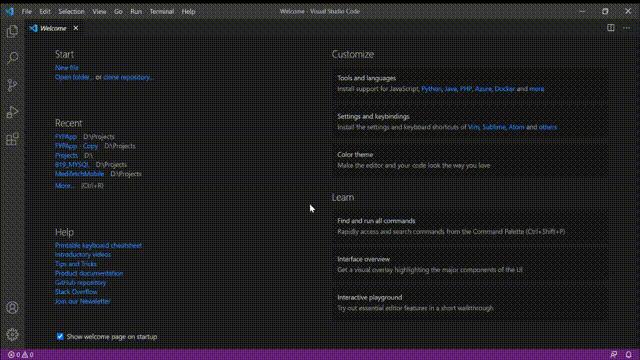Click the clone repository link
This screenshot has width=640, height=360.
click(x=128, y=77)
